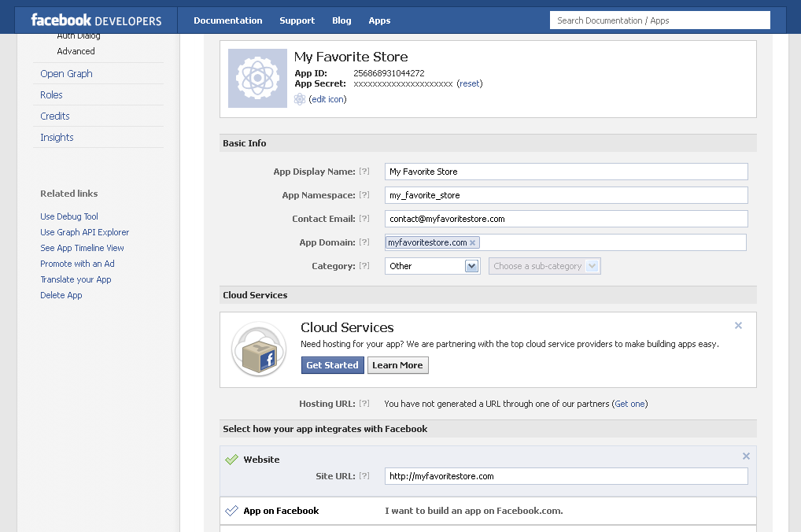The width and height of the screenshot is (801, 532).
Task: Open the Cloud Services box icon
Action: [x=259, y=349]
